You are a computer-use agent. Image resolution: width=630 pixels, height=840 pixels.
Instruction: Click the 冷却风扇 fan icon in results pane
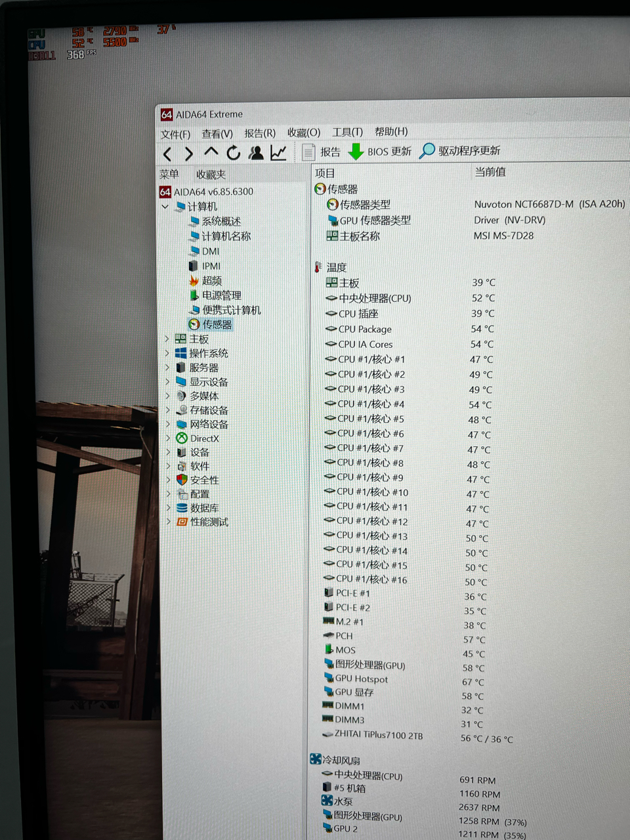coord(316,759)
